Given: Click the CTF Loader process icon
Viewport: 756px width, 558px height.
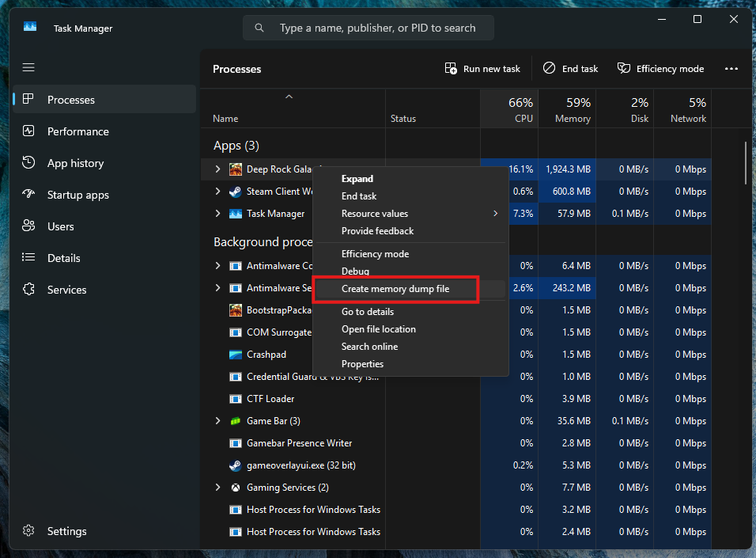Looking at the screenshot, I should pos(236,399).
